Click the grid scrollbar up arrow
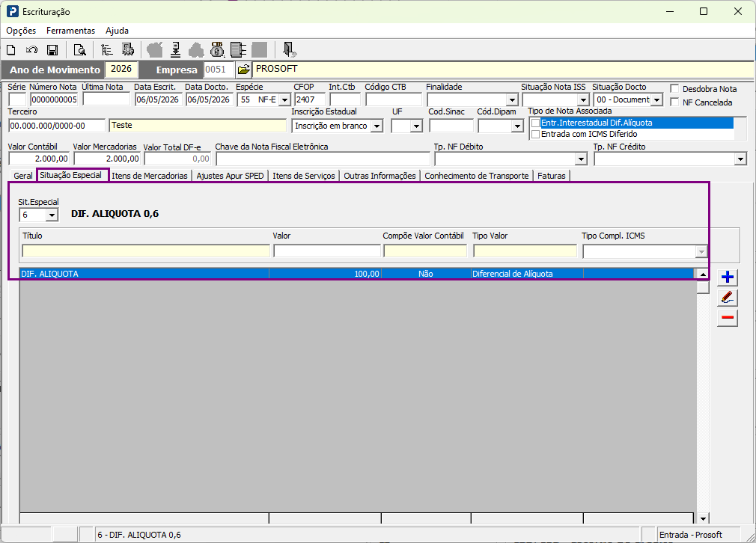This screenshot has height=543, width=756. pos(703,274)
